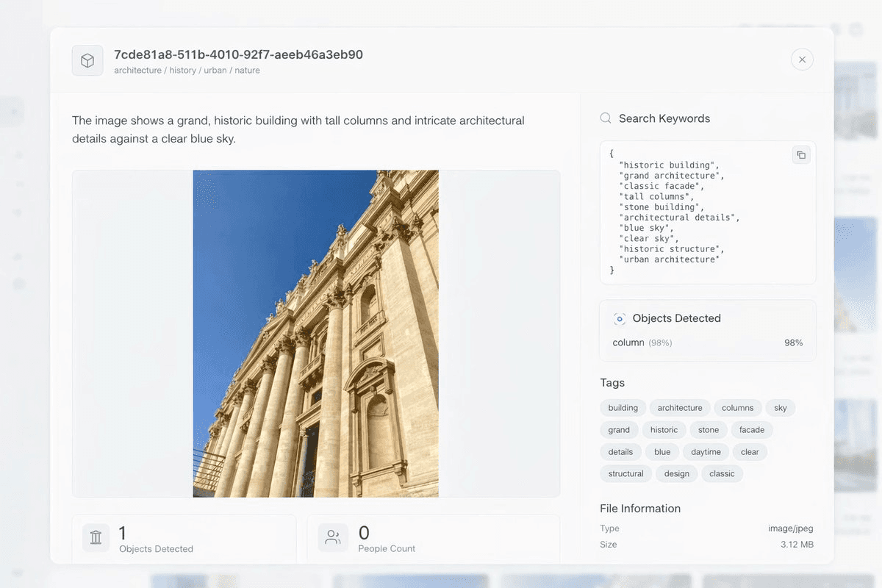The image size is (882, 588).
Task: Click the "People Count" label
Action: coord(387,549)
